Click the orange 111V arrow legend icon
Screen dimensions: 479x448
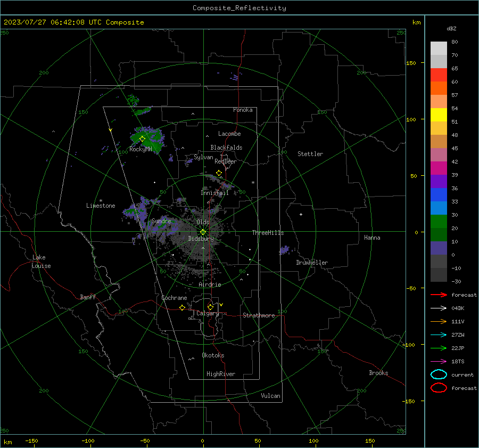click(x=439, y=321)
